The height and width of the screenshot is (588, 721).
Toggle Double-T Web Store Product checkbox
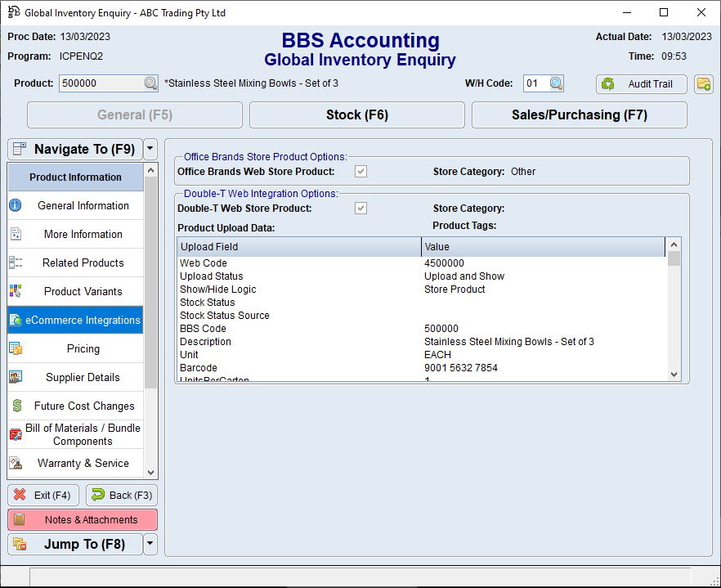click(360, 209)
